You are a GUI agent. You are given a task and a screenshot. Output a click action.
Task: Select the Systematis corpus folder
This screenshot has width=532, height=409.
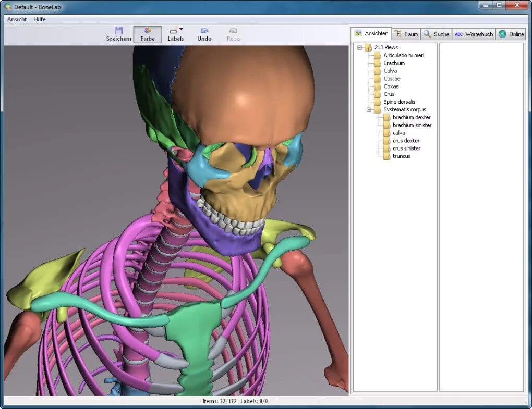click(404, 110)
